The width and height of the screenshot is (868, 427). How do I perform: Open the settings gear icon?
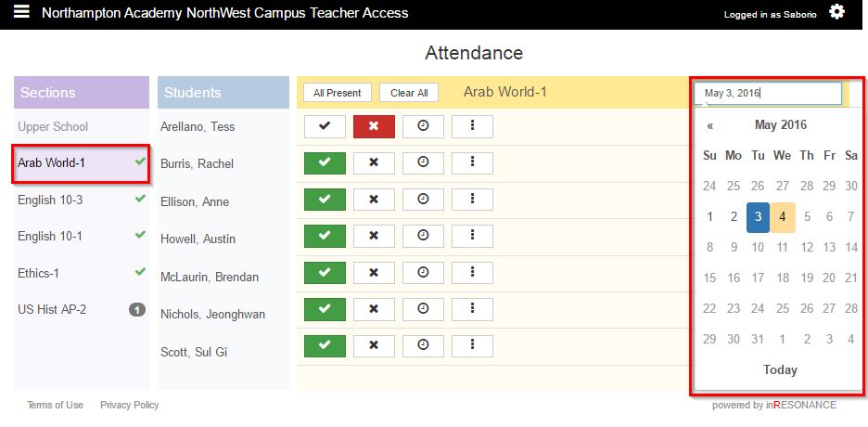(x=836, y=12)
